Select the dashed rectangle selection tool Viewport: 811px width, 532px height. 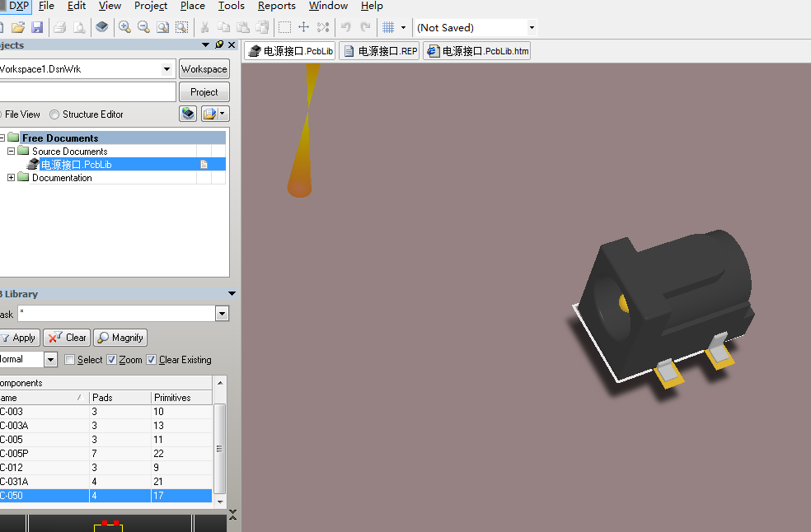click(284, 27)
